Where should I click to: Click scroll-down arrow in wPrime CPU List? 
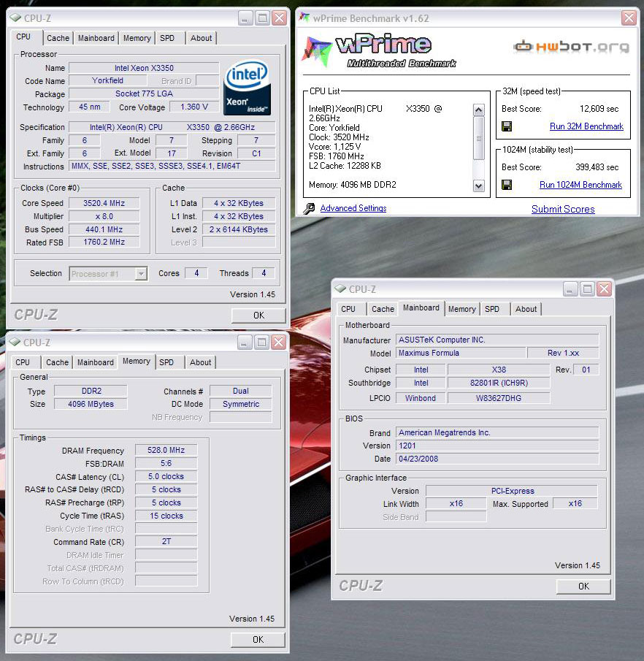tap(478, 186)
